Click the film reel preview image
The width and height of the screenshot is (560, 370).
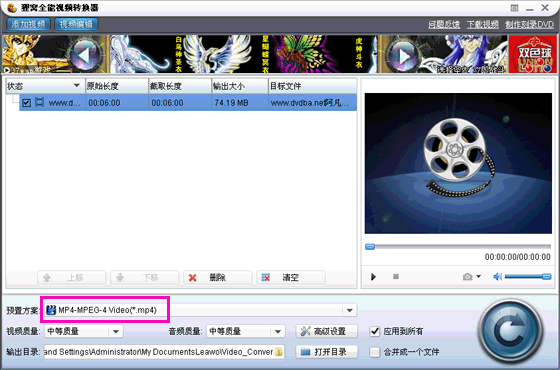coord(458,163)
